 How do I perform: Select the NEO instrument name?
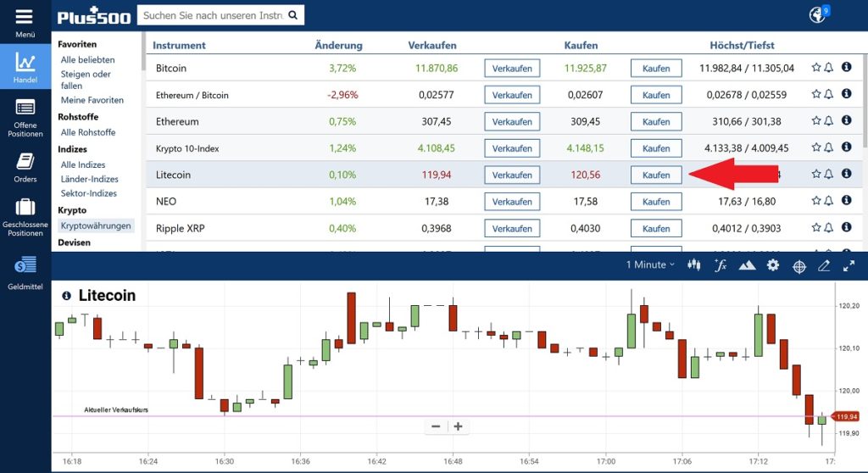click(x=166, y=202)
